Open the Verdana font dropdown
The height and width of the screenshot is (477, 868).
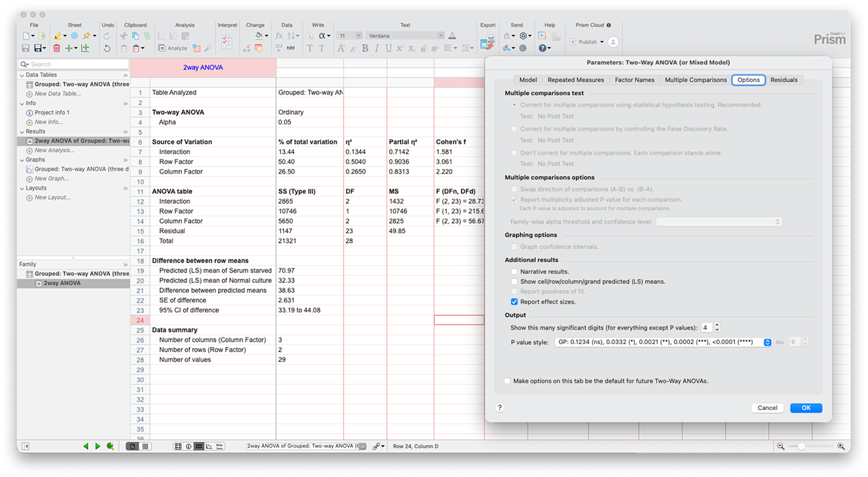(406, 36)
